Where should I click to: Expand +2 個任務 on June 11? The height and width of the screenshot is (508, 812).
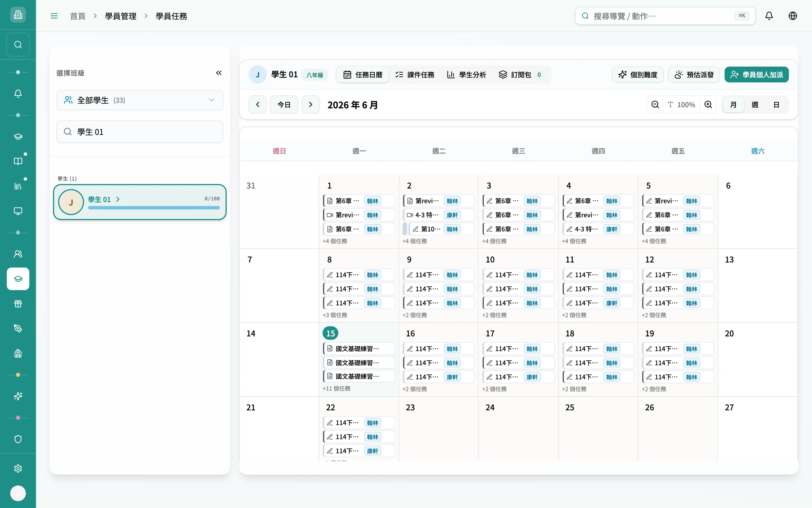click(x=574, y=315)
